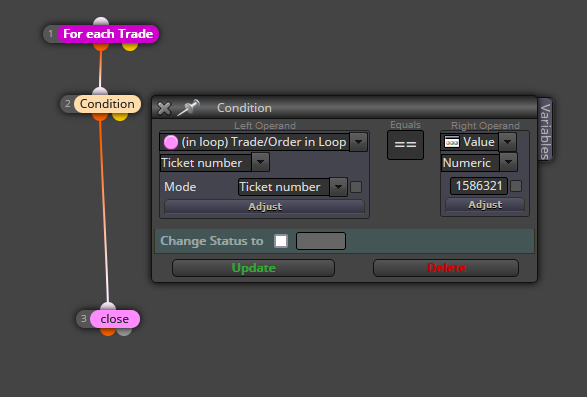Click the number 1 badge on For each Trade
The image size is (587, 397).
(x=51, y=34)
